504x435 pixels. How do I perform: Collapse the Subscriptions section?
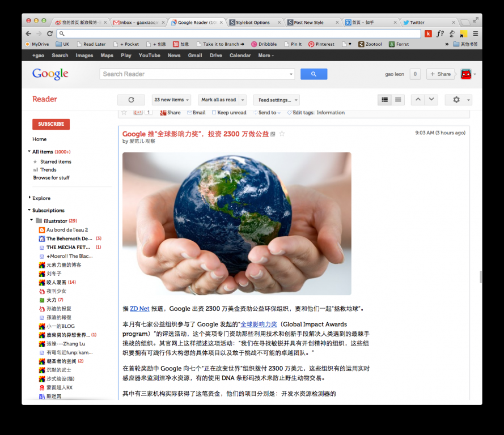29,210
